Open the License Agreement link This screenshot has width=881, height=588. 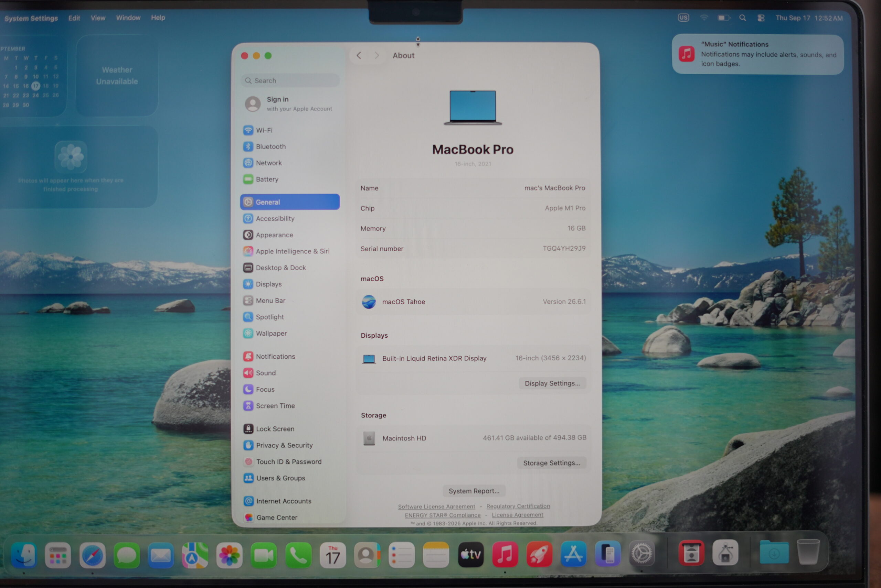(518, 515)
